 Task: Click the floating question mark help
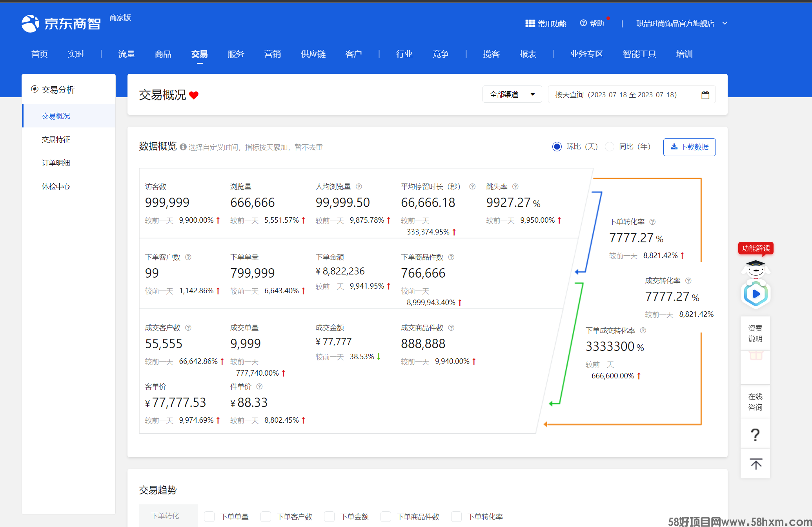pos(755,434)
